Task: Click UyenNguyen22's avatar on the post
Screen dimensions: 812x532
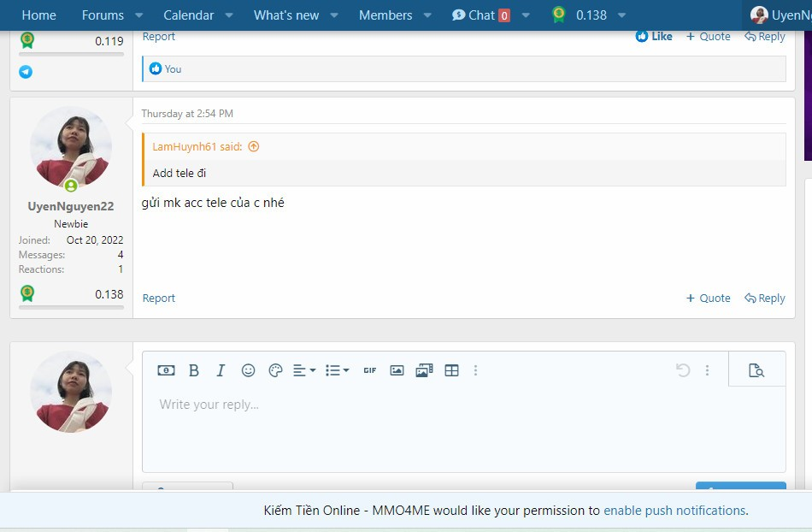Action: coord(71,147)
